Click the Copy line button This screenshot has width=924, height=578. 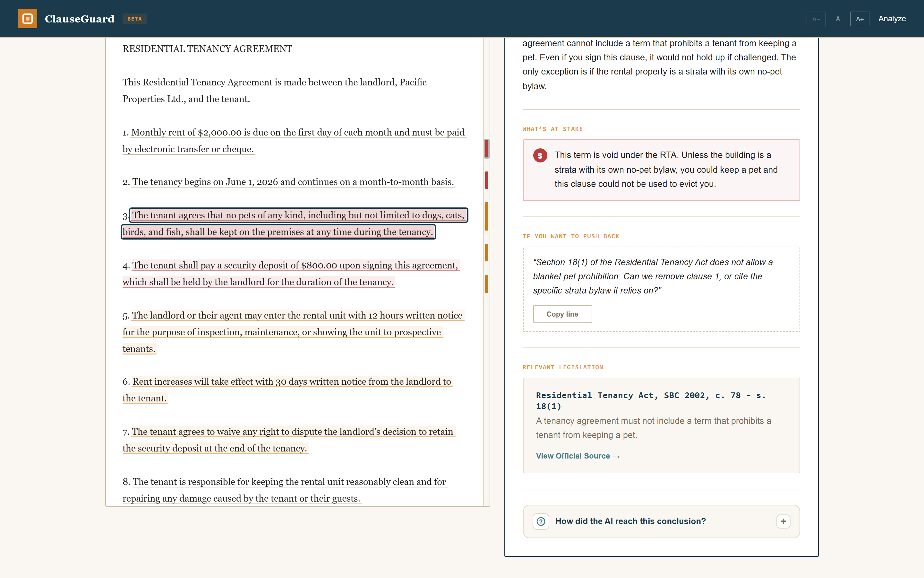[562, 314]
